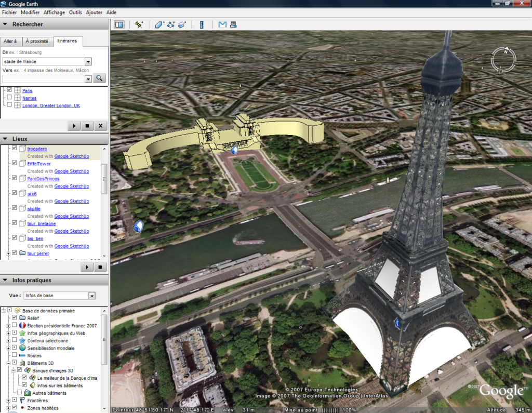The height and width of the screenshot is (413, 532).
Task: Open the Paris search result link
Action: pyautogui.click(x=28, y=90)
